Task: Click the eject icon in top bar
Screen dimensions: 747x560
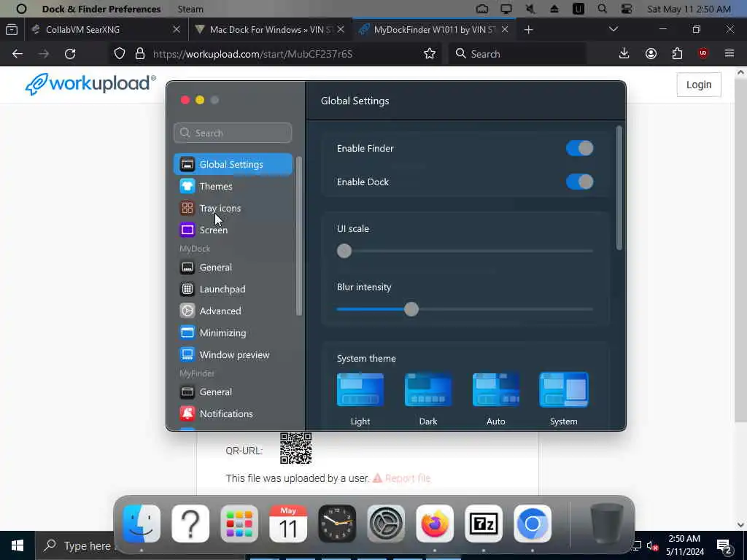Action: click(554, 9)
